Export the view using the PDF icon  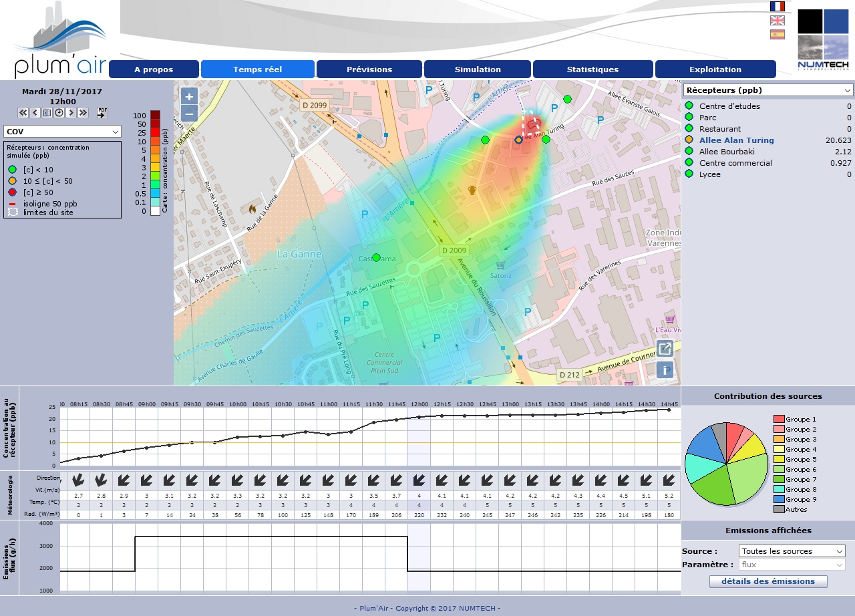(x=102, y=112)
